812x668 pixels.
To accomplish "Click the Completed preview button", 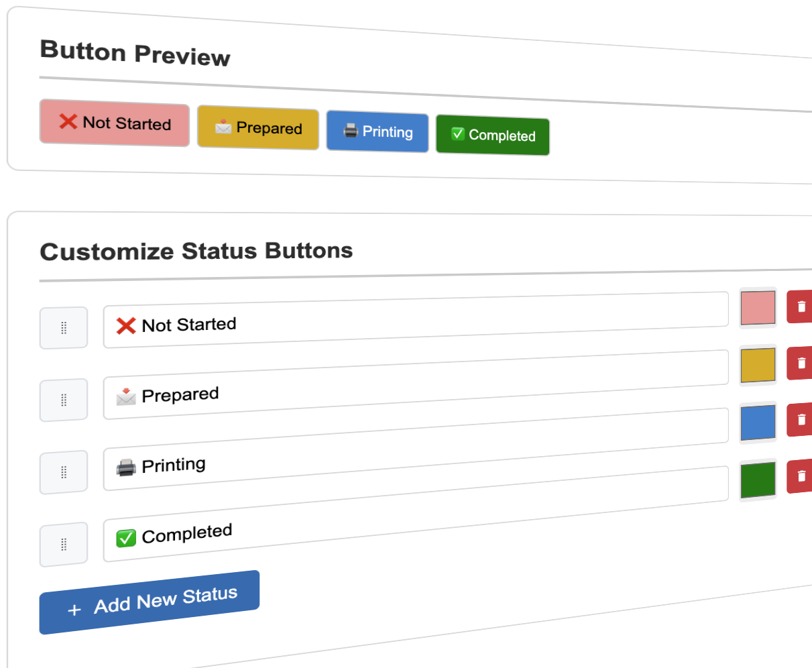I will [492, 135].
